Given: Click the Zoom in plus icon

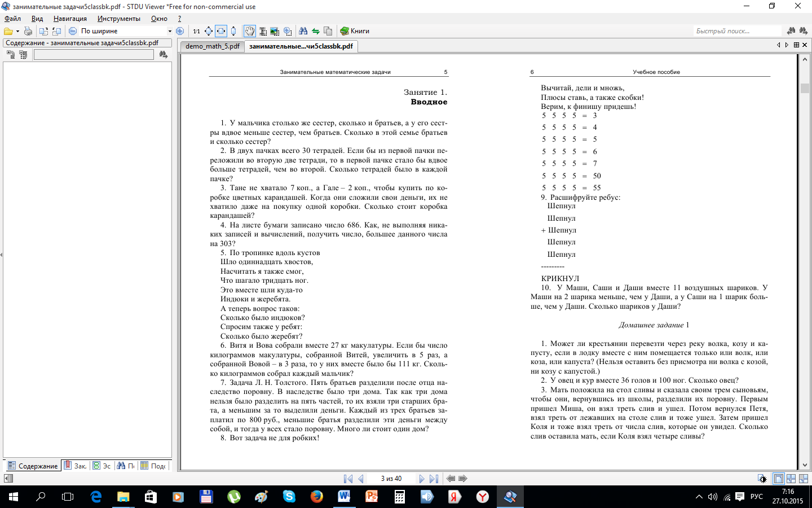Looking at the screenshot, I should pos(180,31).
